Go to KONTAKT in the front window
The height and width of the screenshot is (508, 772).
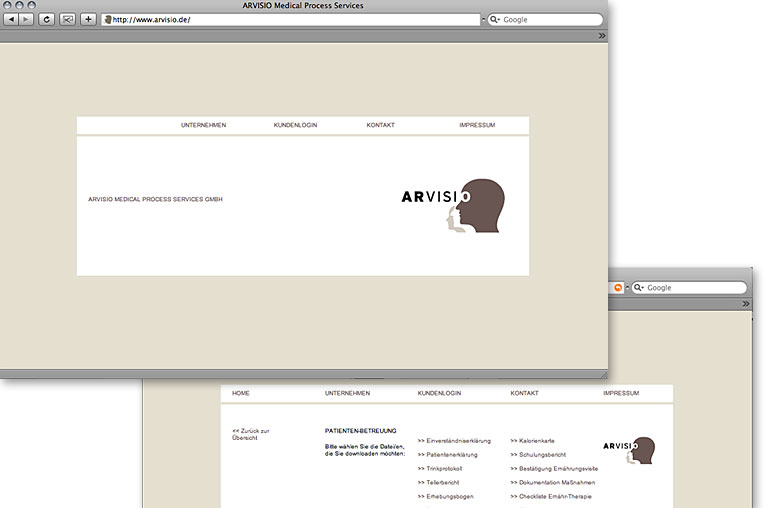pos(380,125)
